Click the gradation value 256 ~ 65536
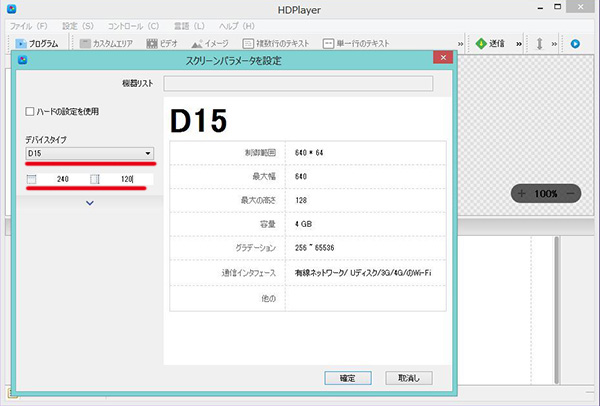This screenshot has width=600, height=406. [314, 248]
